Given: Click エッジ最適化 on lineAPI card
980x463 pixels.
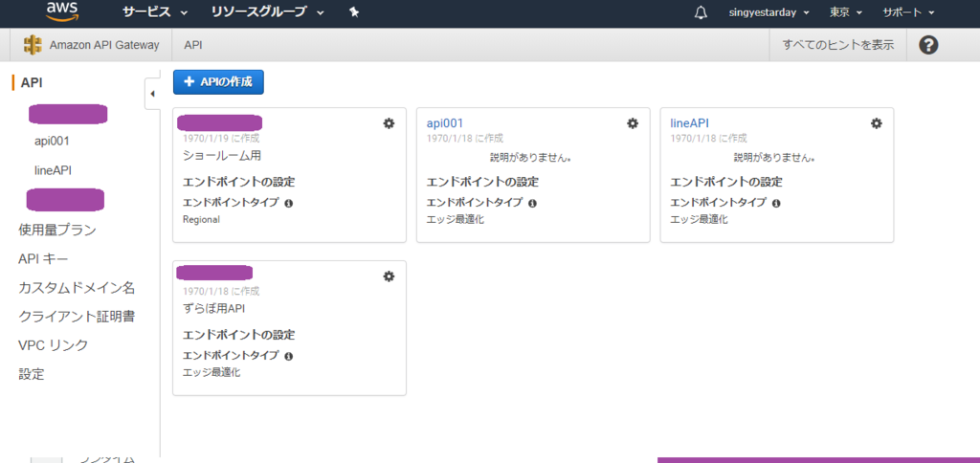Looking at the screenshot, I should [700, 219].
